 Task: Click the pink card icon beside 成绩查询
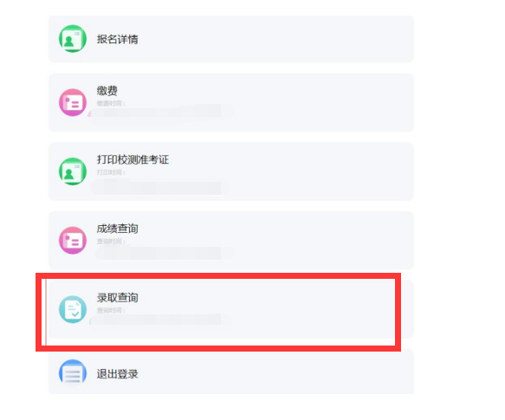point(73,240)
